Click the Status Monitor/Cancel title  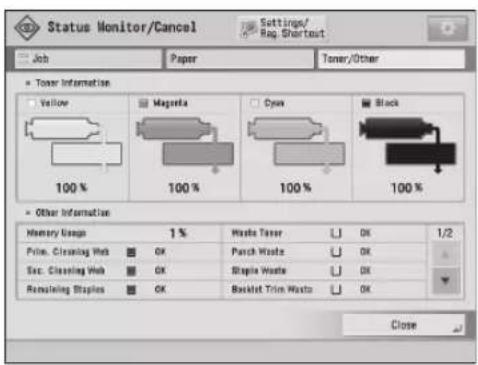pos(122,27)
